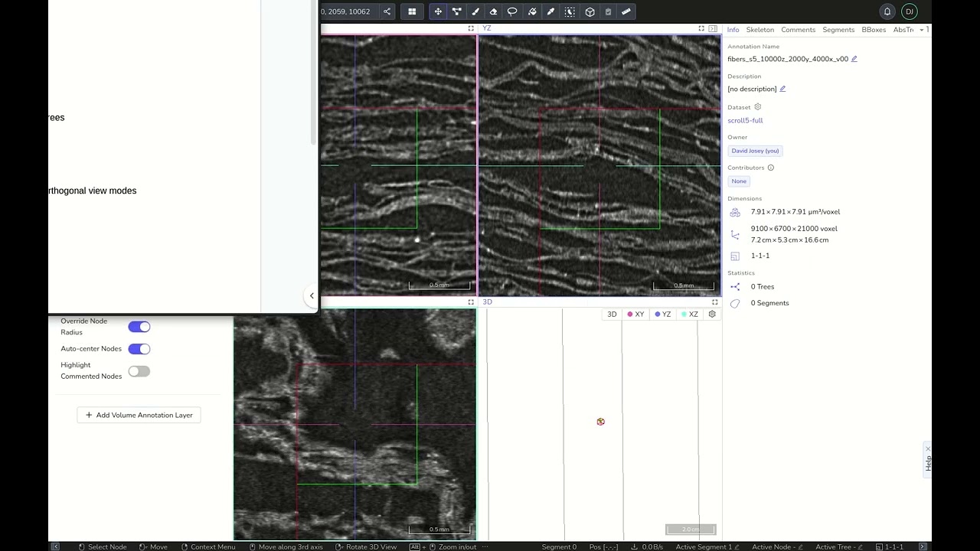Viewport: 980px width, 551px height.
Task: Open the Segments tab
Action: click(x=838, y=30)
